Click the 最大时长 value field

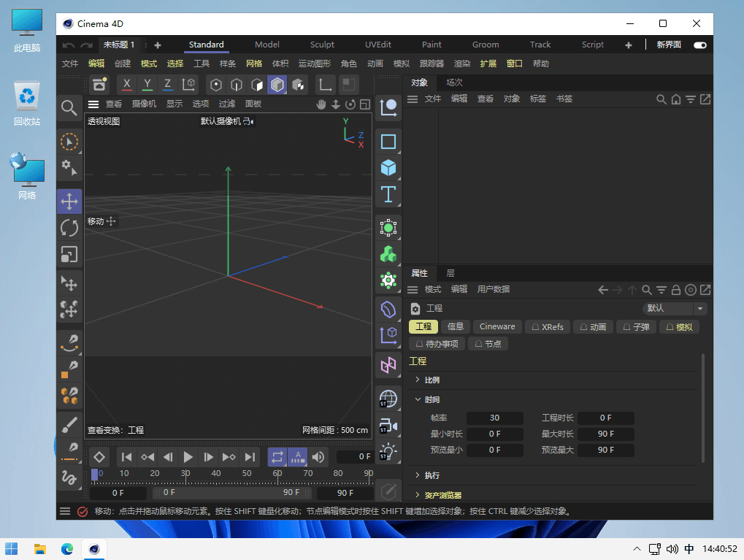[605, 434]
